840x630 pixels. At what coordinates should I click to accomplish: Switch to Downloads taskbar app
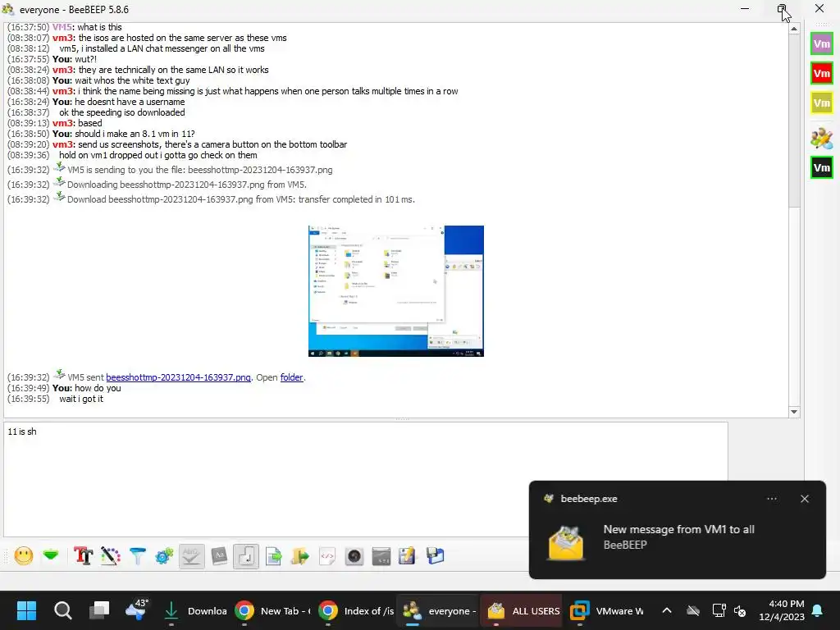click(x=195, y=610)
